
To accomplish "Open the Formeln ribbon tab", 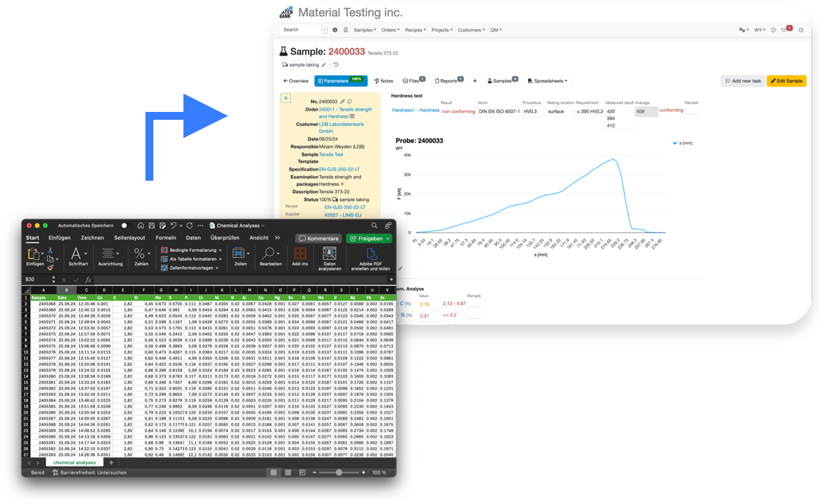I will point(166,238).
